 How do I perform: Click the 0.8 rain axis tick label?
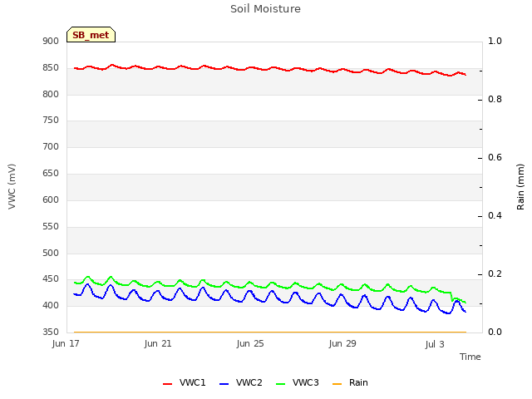pyautogui.click(x=495, y=100)
